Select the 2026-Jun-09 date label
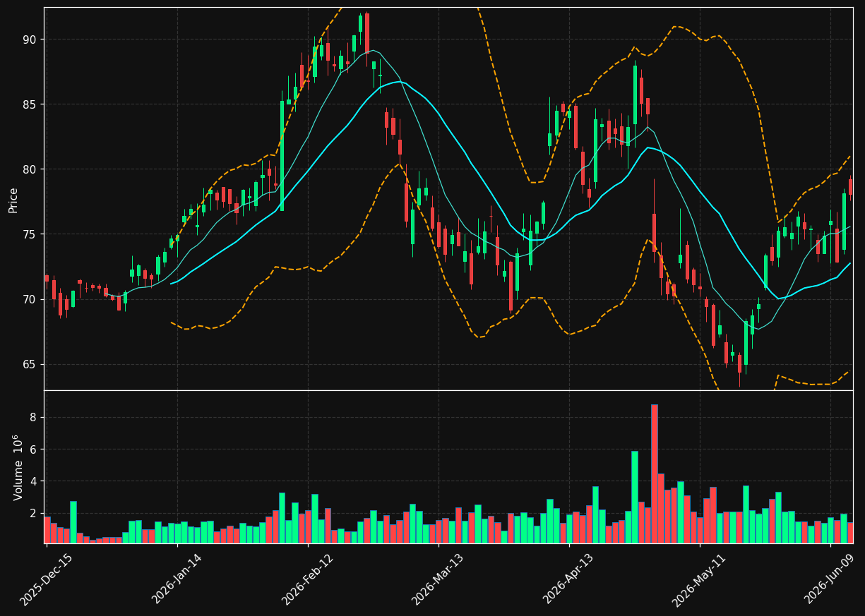This screenshot has height=616, width=865. 830,579
